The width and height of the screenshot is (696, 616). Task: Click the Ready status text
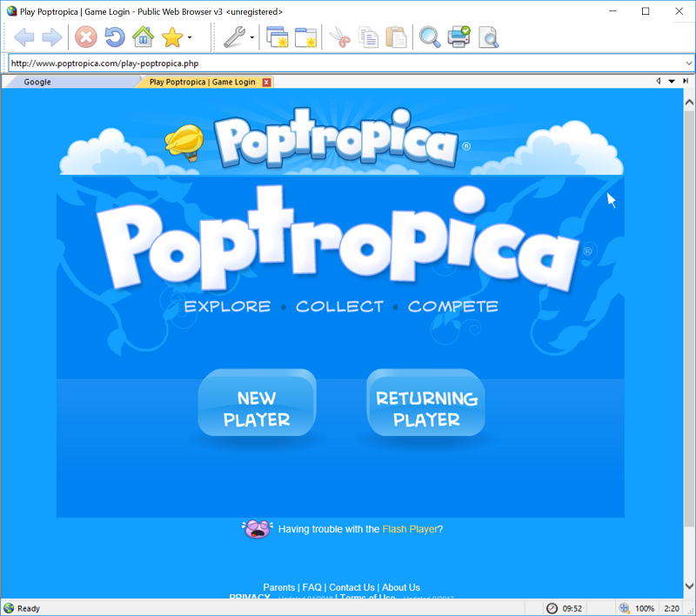[29, 608]
